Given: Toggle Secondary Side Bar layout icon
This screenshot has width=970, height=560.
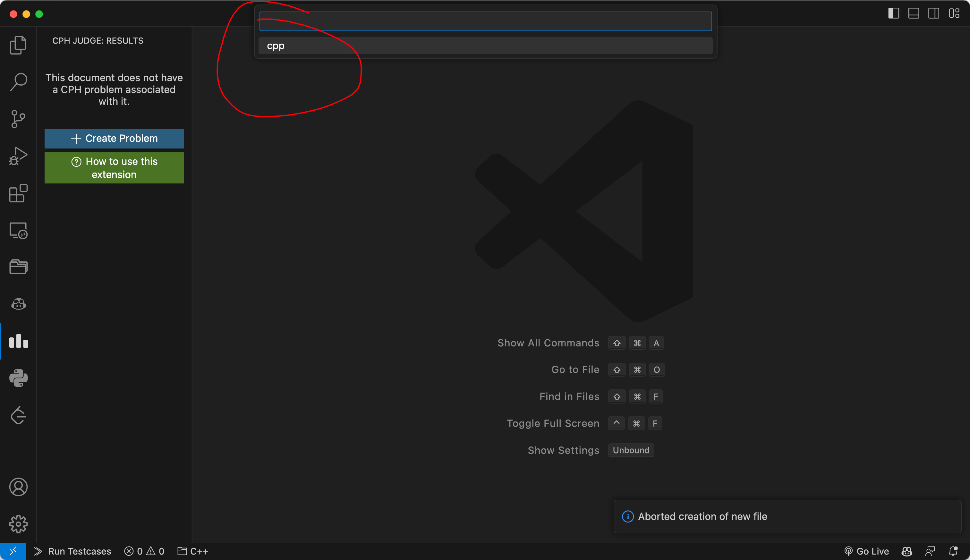Looking at the screenshot, I should pyautogui.click(x=933, y=13).
